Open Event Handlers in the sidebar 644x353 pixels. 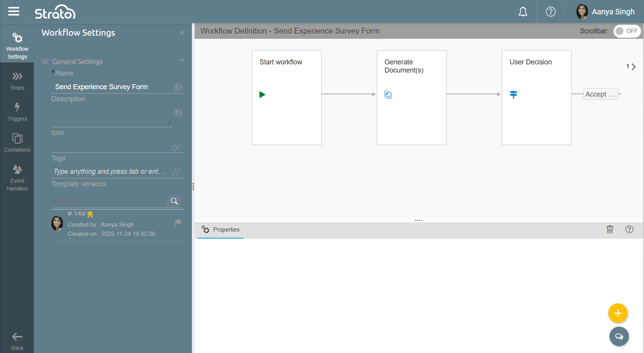click(x=17, y=178)
